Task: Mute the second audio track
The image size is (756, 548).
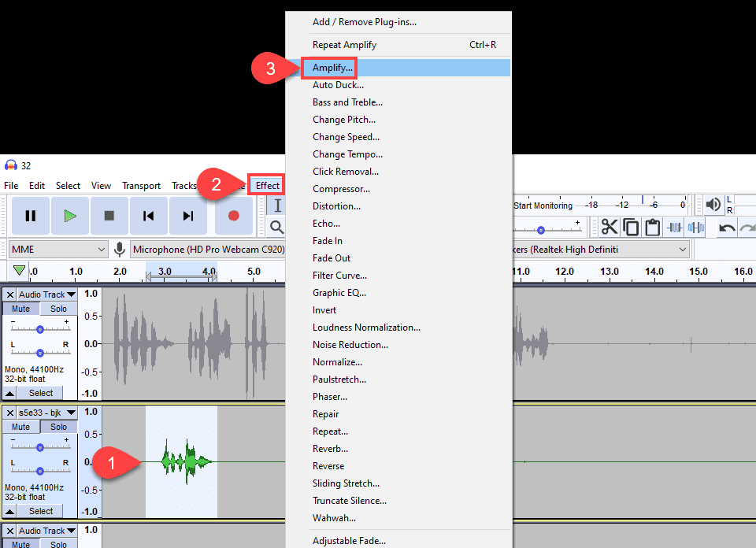Action: coord(20,427)
